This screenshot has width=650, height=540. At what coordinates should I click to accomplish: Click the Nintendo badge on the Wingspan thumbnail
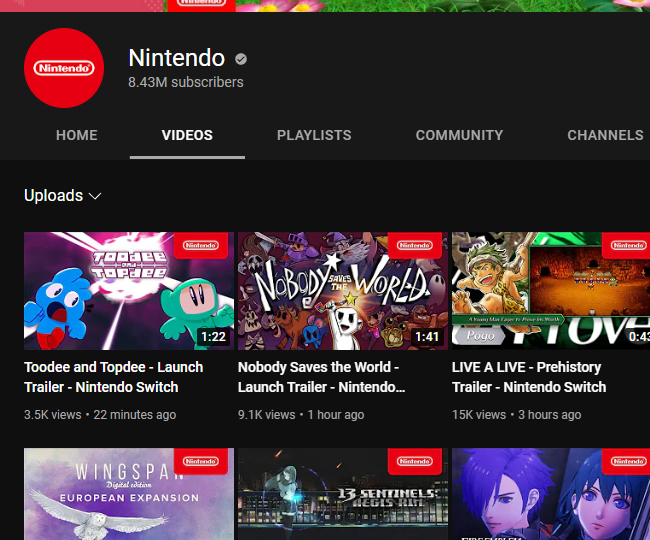click(201, 461)
